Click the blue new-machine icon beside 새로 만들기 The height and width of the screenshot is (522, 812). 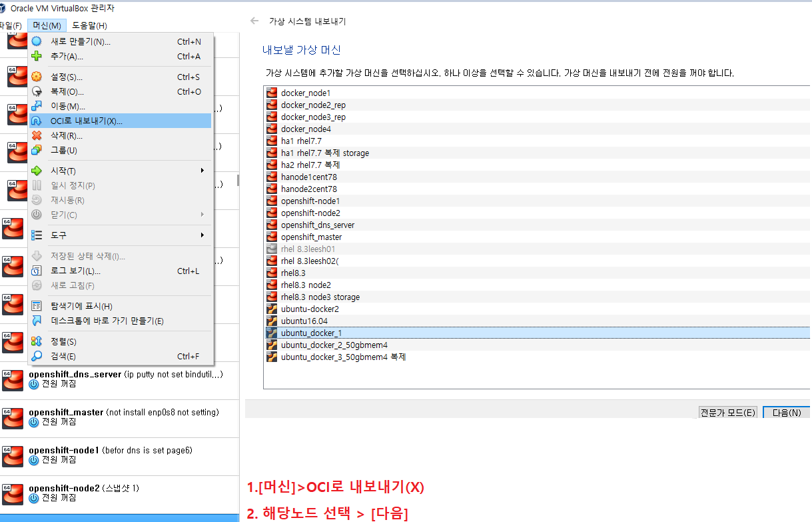37,41
